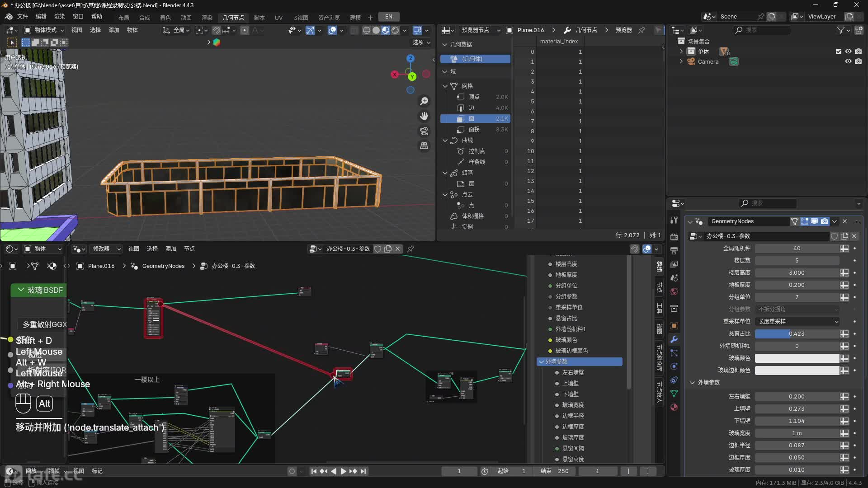The image size is (868, 488).
Task: Click Plane.016 breadcrumb in node editor
Action: click(x=101, y=266)
